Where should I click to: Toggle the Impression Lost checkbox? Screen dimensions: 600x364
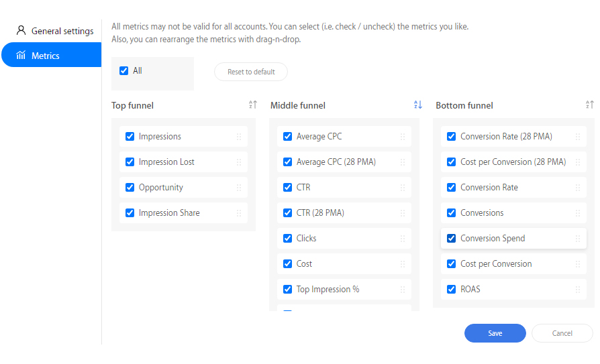[130, 162]
